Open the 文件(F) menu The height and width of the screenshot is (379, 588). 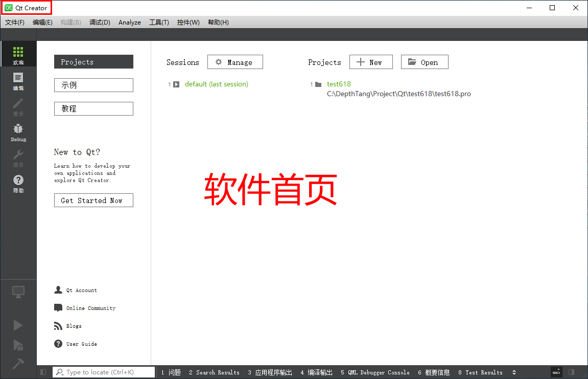pos(15,22)
